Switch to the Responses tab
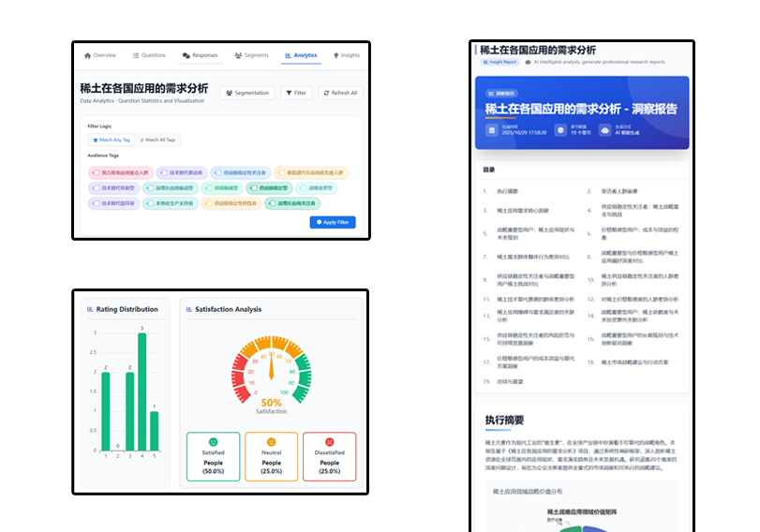The image size is (760, 532). click(201, 55)
